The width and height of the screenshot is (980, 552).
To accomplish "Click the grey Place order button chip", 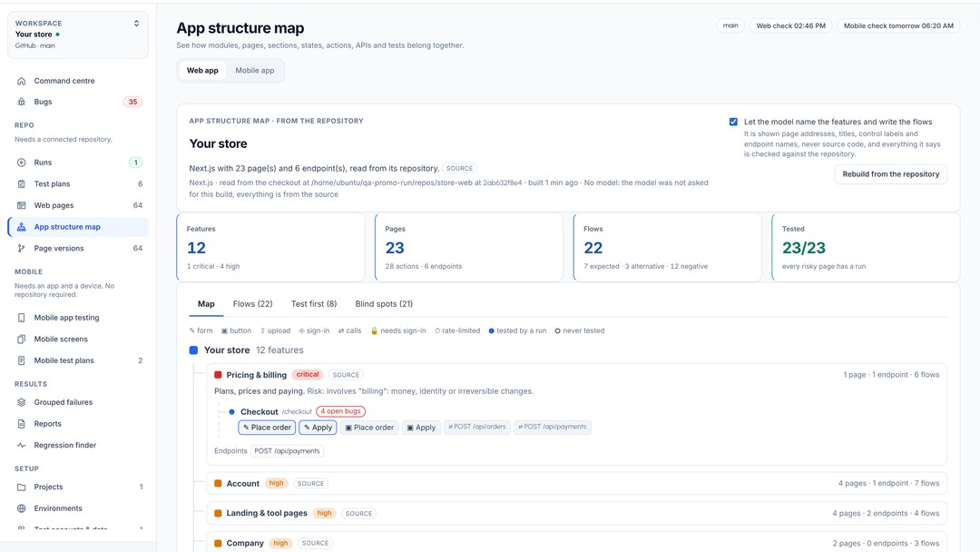I will tap(369, 428).
